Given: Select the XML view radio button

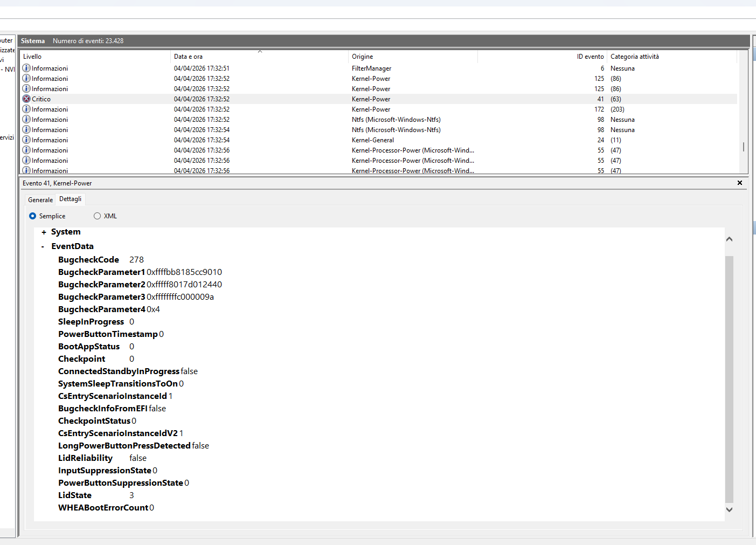Looking at the screenshot, I should pos(97,216).
